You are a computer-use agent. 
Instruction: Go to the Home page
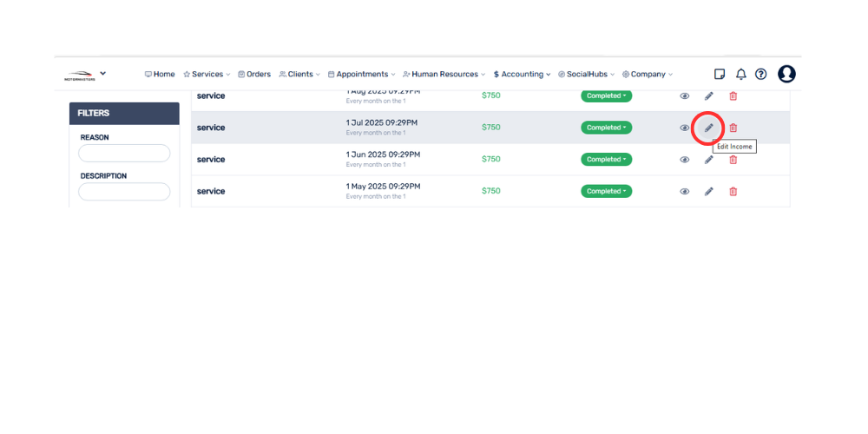[160, 75]
